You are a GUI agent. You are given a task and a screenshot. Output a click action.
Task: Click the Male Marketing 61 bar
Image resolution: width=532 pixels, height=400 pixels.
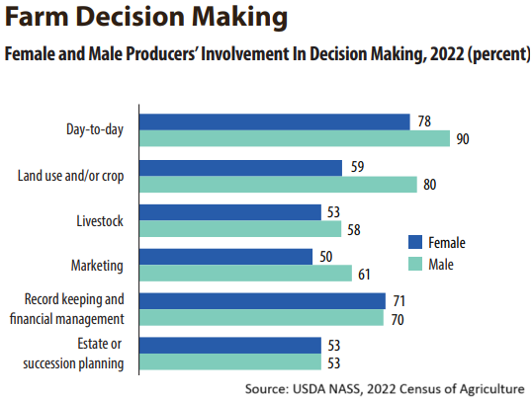245,273
